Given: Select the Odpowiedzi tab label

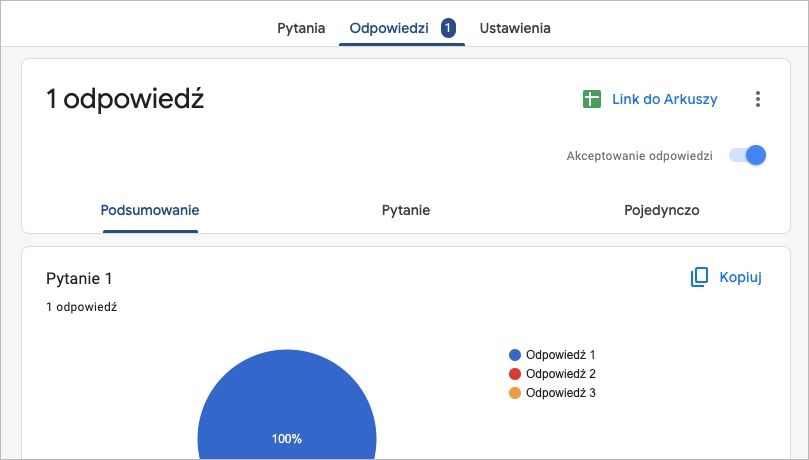Looking at the screenshot, I should (388, 28).
